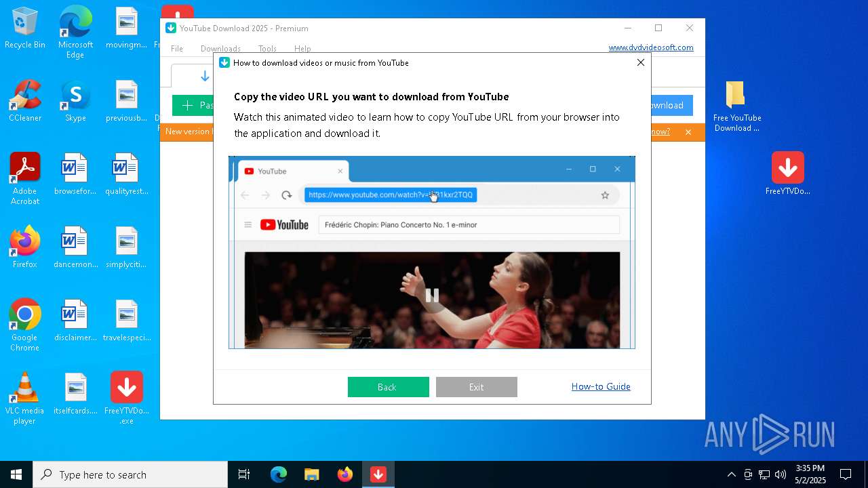
Task: Open VLC media player shortcut
Action: [25, 399]
